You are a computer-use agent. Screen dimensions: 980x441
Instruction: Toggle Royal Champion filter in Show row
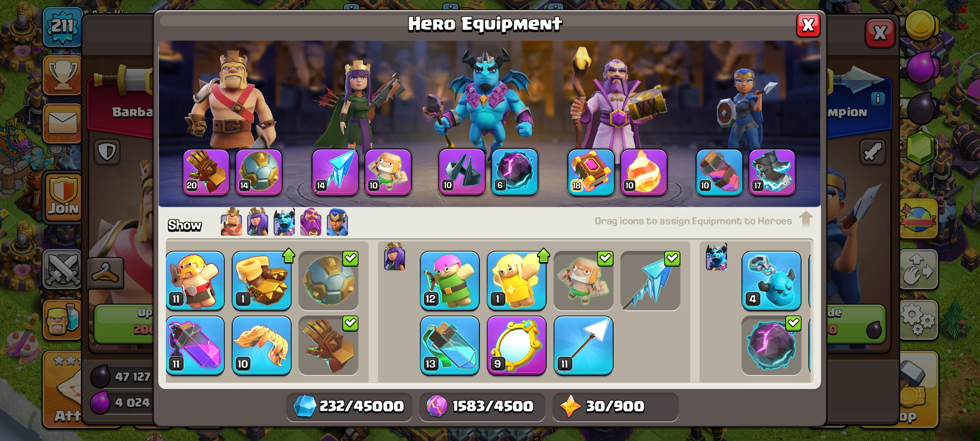click(x=337, y=222)
